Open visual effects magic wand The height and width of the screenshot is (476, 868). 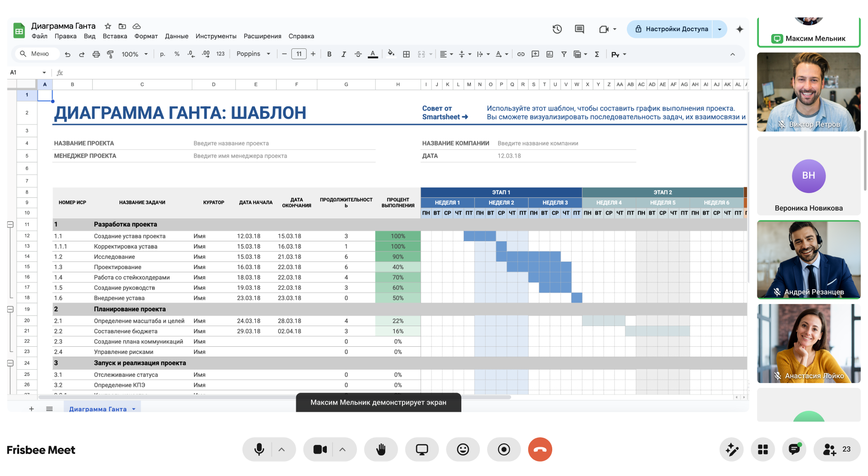click(x=732, y=449)
